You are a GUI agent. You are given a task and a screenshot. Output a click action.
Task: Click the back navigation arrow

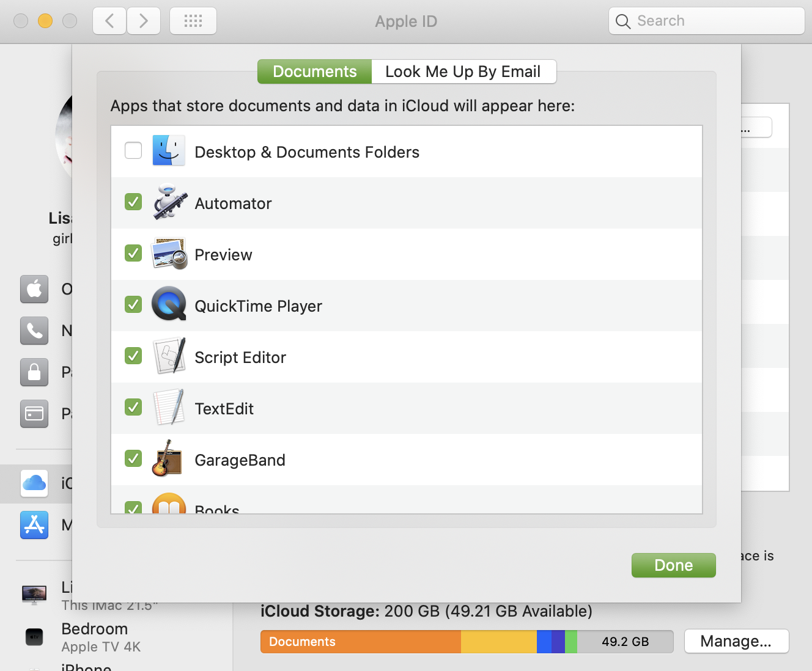[109, 20]
